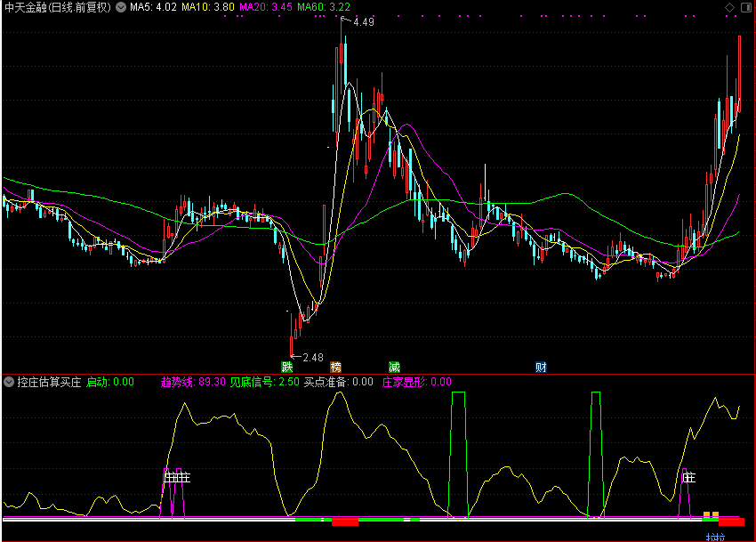Click the diamond icon at chart top right
This screenshot has width=756, height=542.
(729, 7)
